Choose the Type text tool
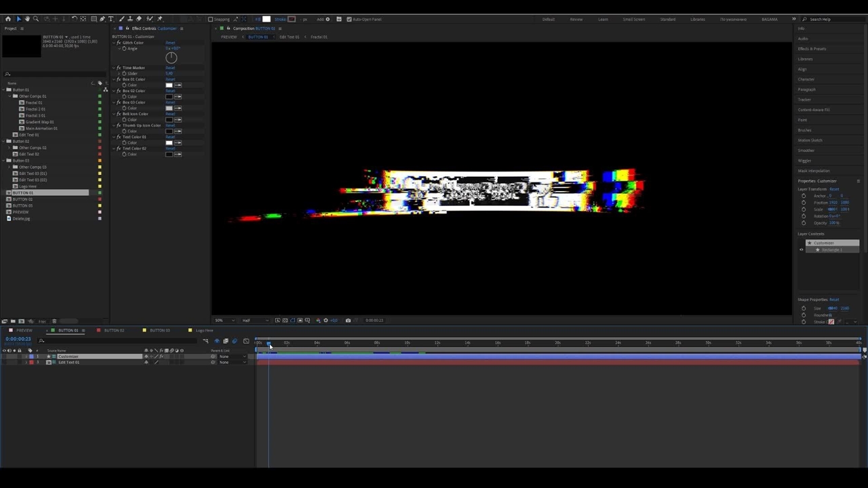 [111, 19]
